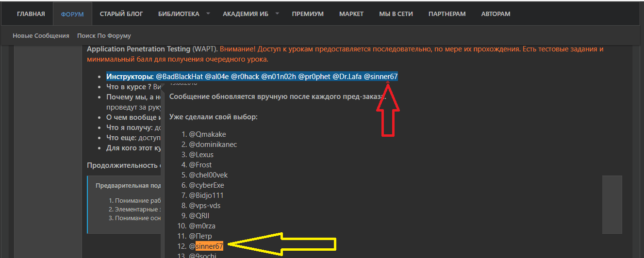The height and width of the screenshot is (258, 644).
Task: Click @Lexus in the list
Action: pos(201,155)
